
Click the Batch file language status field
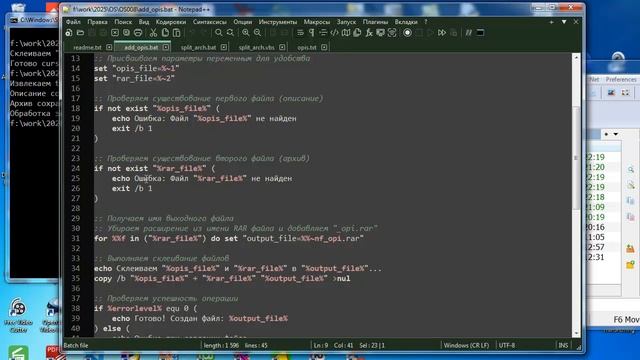76,345
